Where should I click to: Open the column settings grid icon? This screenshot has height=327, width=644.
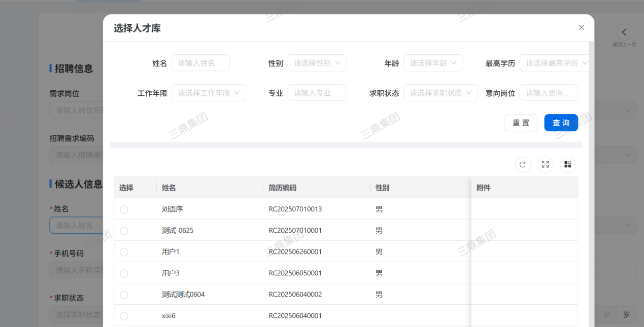tap(567, 164)
